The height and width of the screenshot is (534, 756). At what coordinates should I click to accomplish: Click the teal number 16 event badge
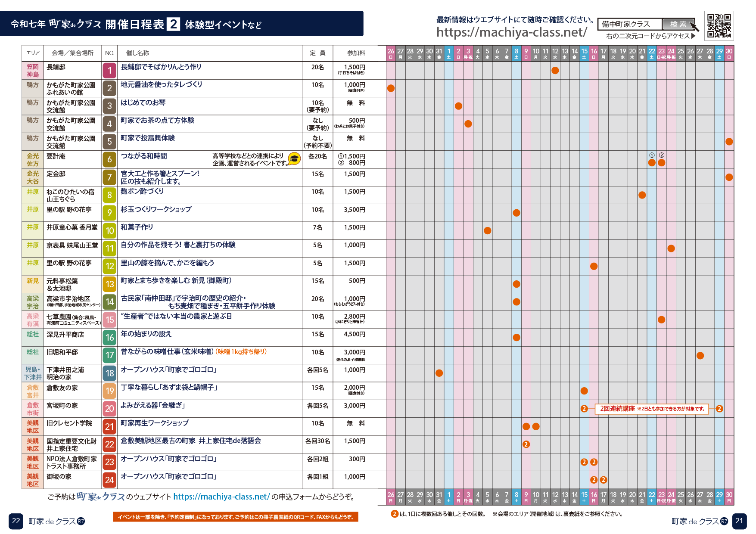109,338
